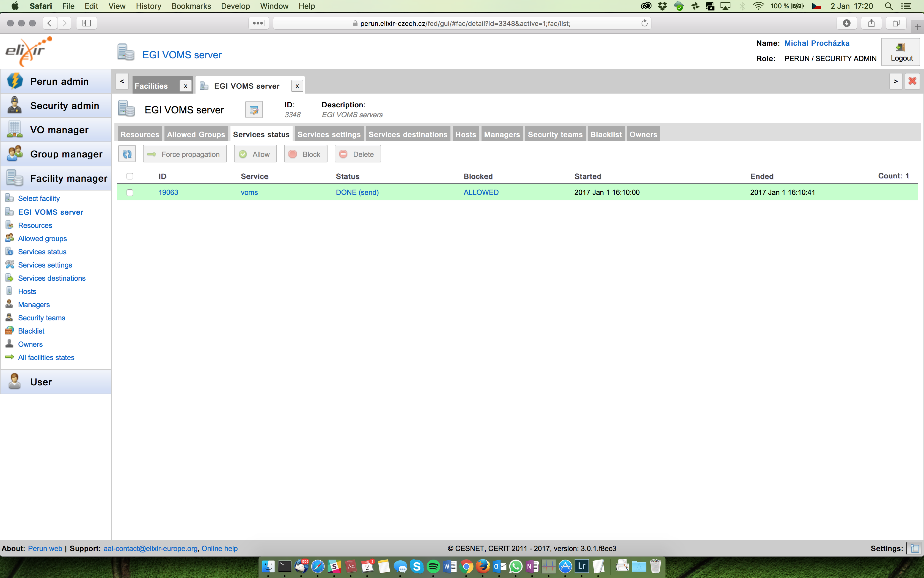The height and width of the screenshot is (578, 924).
Task: Sort table by Started column
Action: click(x=588, y=176)
